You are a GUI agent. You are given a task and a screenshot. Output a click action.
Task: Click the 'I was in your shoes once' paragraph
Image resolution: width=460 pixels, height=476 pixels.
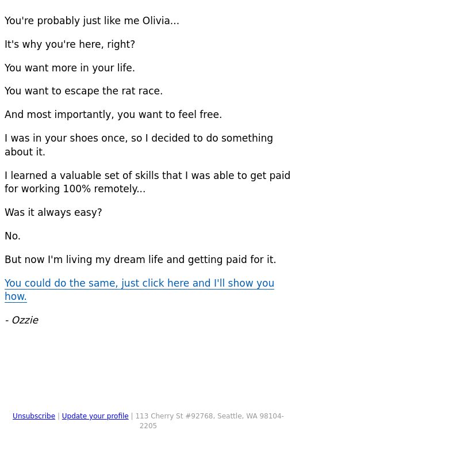pos(139,145)
